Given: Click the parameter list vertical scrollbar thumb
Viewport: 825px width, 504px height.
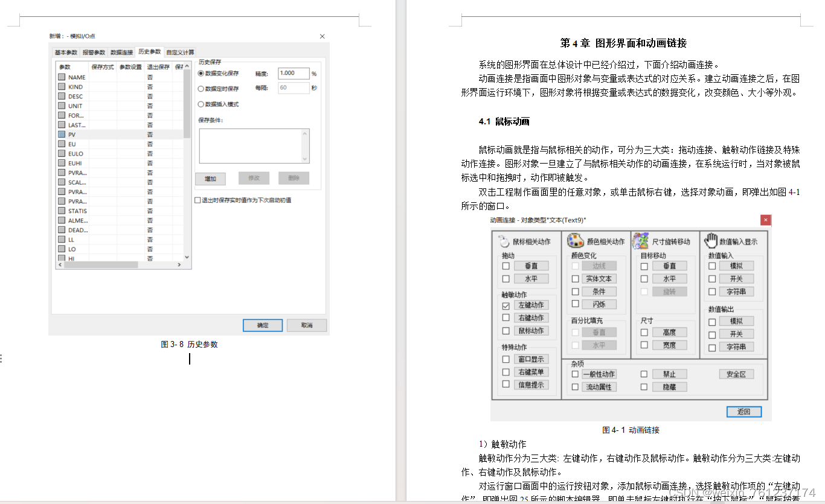Looking at the screenshot, I should pos(187,105).
